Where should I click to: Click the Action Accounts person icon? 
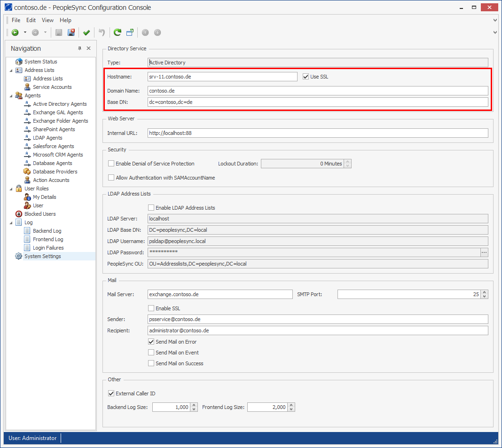click(27, 181)
